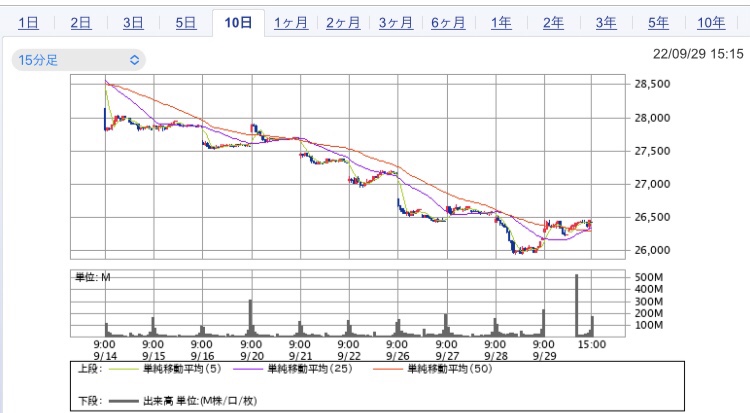Screen dimensions: 750x413
Task: Click the 26,000 price axis label
Action: point(652,250)
